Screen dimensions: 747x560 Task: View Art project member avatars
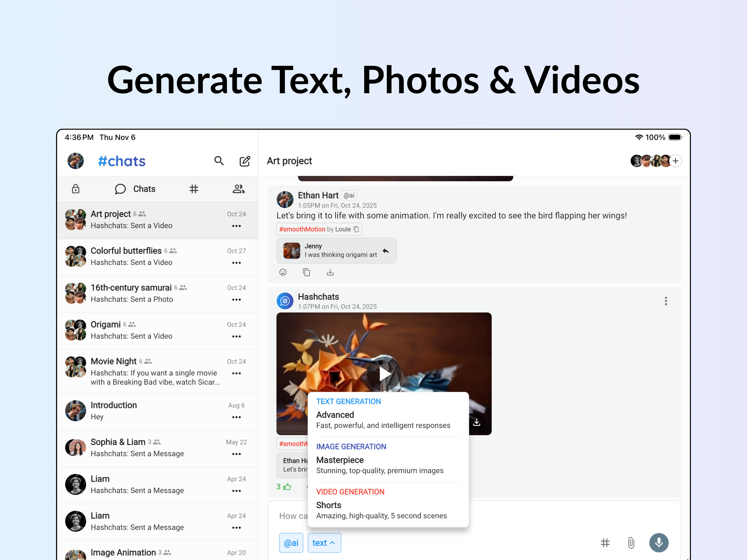point(650,161)
